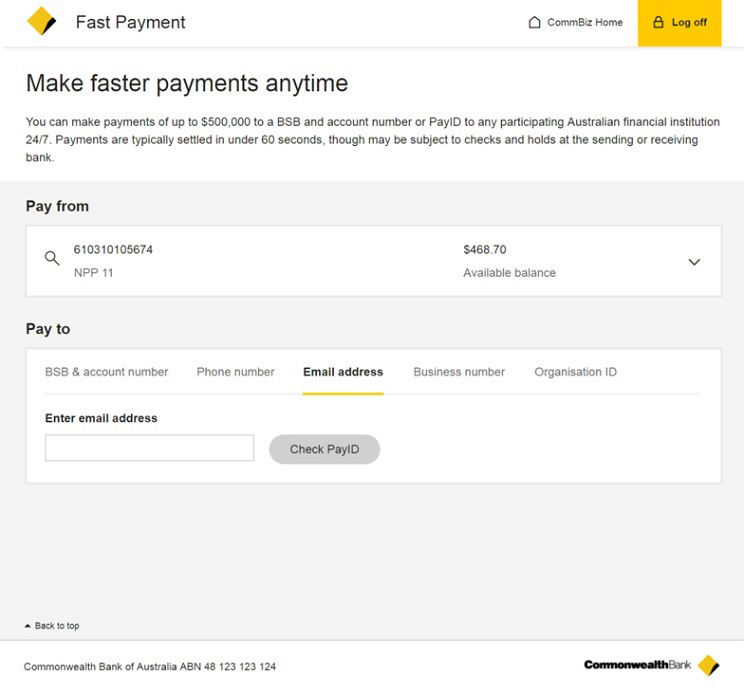
Task: Click the Make faster payments anytime heading
Action: (187, 83)
